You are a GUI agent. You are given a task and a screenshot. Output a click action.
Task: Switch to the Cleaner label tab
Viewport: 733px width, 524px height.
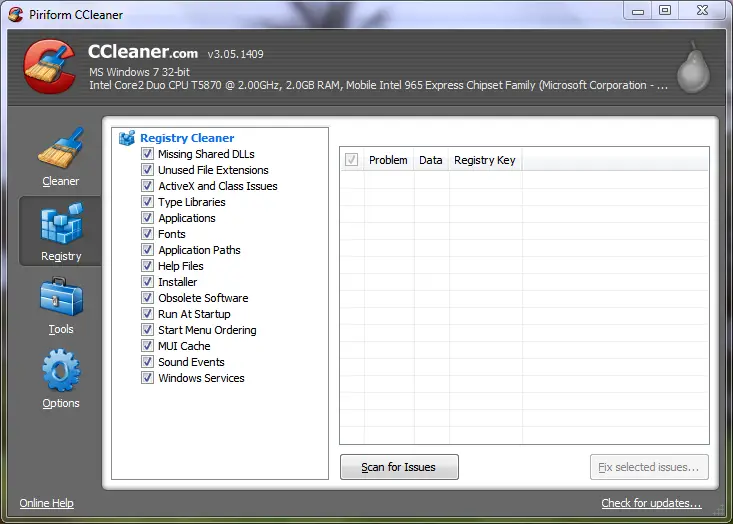[61, 181]
